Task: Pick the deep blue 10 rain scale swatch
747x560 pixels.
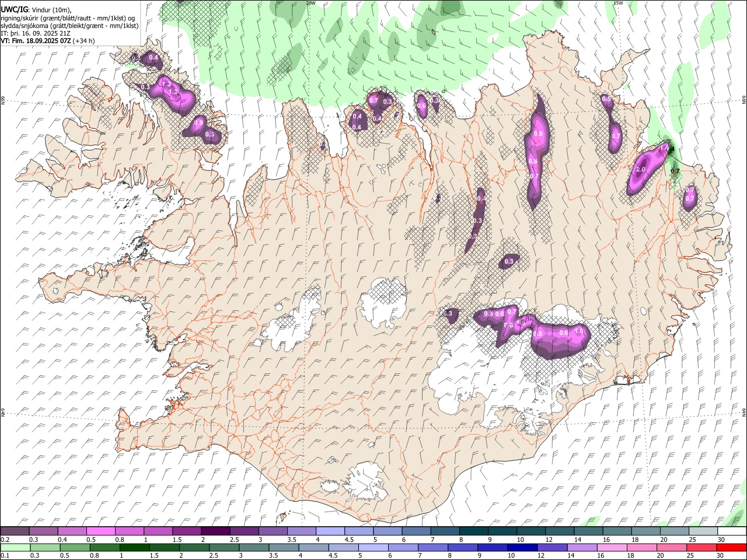Action: click(523, 547)
